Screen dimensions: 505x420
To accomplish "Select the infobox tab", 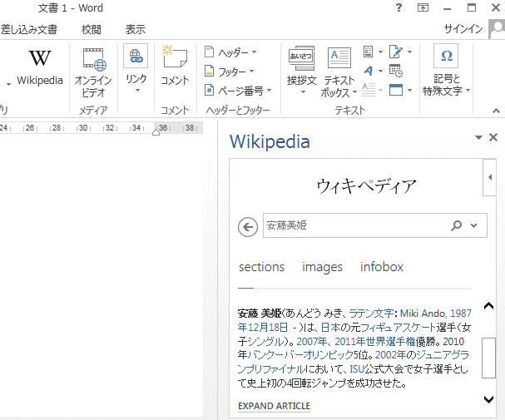I will pyautogui.click(x=382, y=267).
